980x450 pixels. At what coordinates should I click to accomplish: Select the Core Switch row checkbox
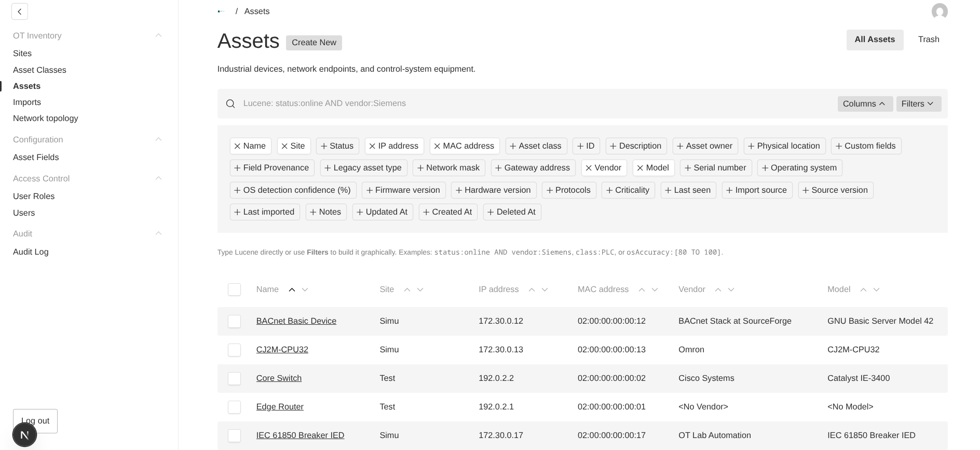[234, 378]
